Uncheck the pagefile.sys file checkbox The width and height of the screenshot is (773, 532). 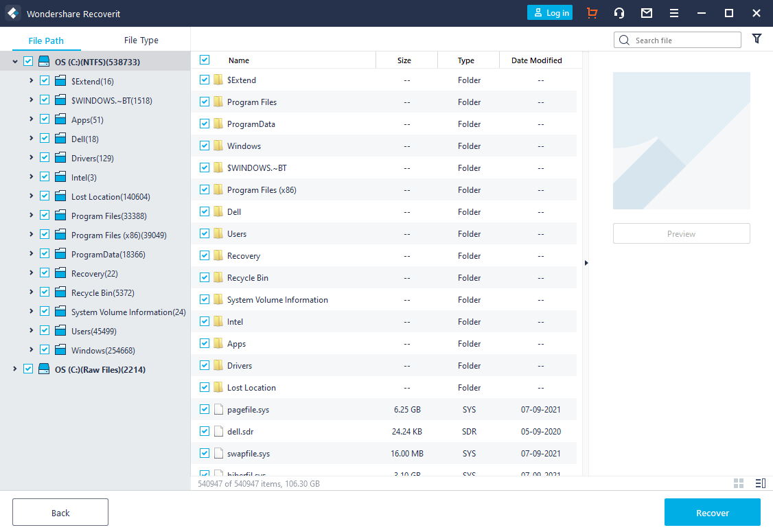coord(205,410)
